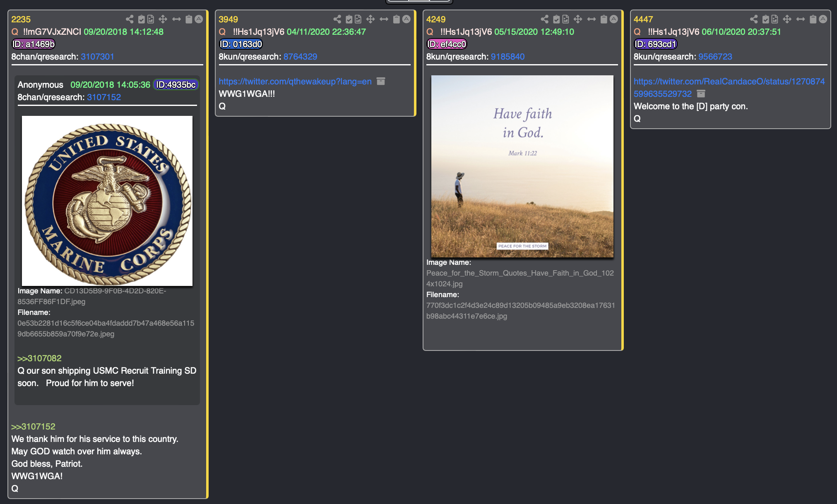
Task: Click four-arrow move icon on post 3949
Action: [x=370, y=19]
